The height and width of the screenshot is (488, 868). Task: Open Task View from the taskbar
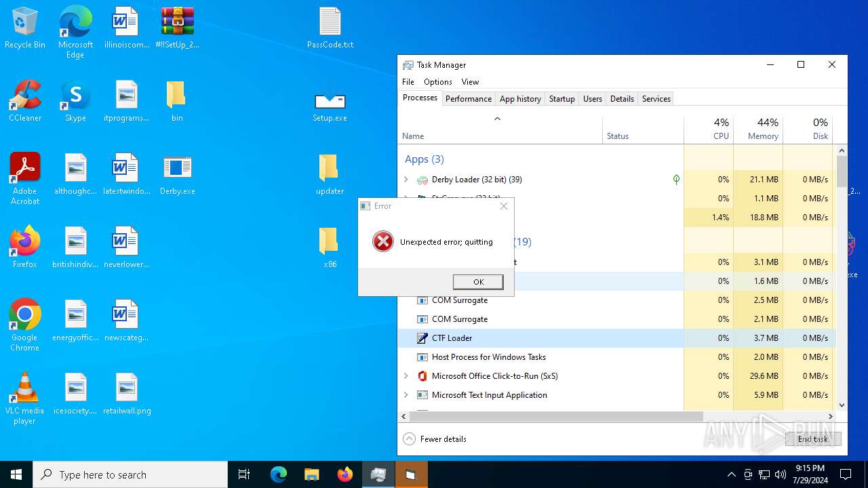pos(245,474)
